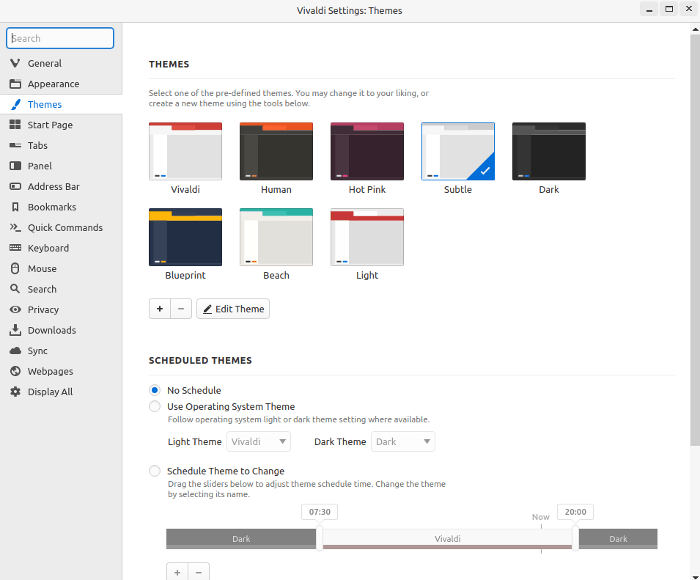Screen dimensions: 700x580
Task: Click the pencil icon on Edit Theme
Action: coord(208,309)
